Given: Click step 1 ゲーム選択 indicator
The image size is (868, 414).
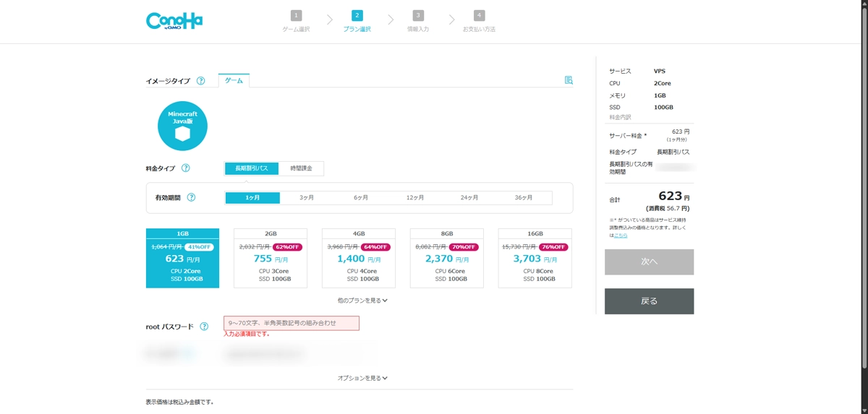Looking at the screenshot, I should click(296, 21).
